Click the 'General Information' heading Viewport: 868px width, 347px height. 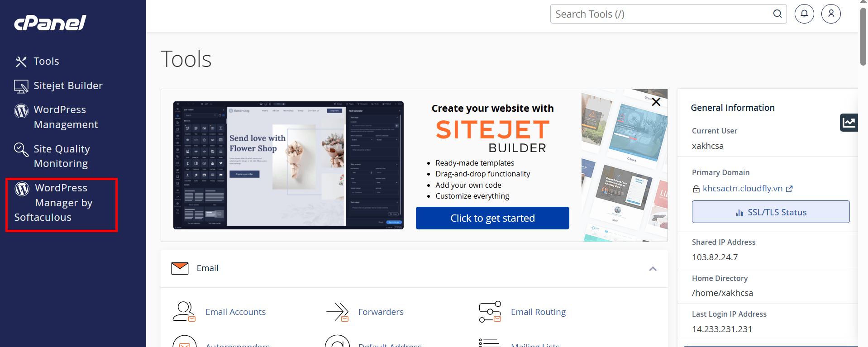(733, 108)
